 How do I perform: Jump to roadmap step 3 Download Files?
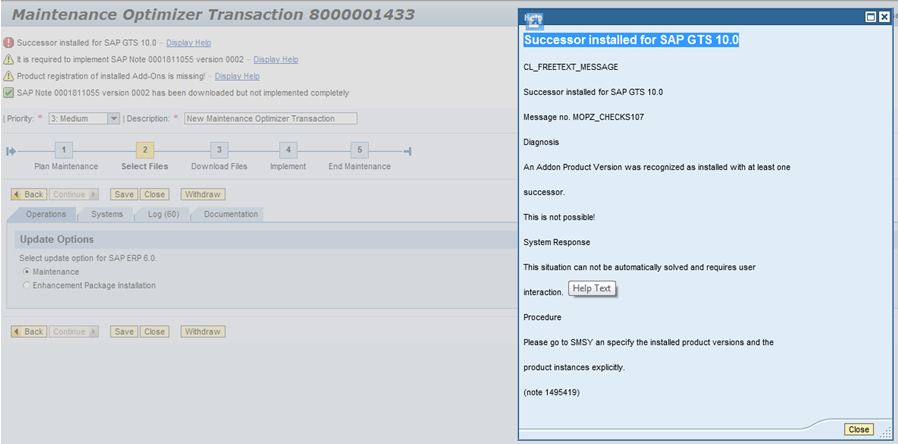[219, 150]
